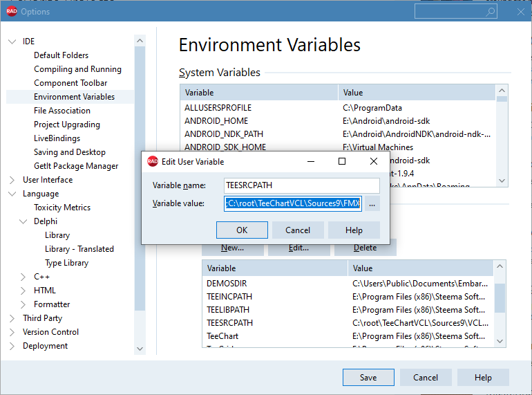Screen dimensions: 532x395
Task: Open Project Upgrading settings
Action: point(67,125)
